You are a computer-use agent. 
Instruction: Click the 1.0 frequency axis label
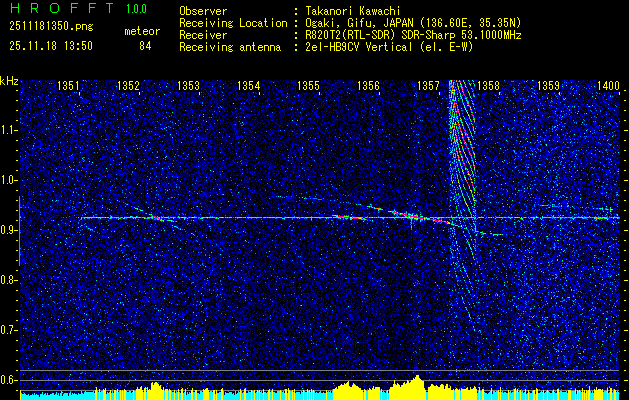point(9,180)
